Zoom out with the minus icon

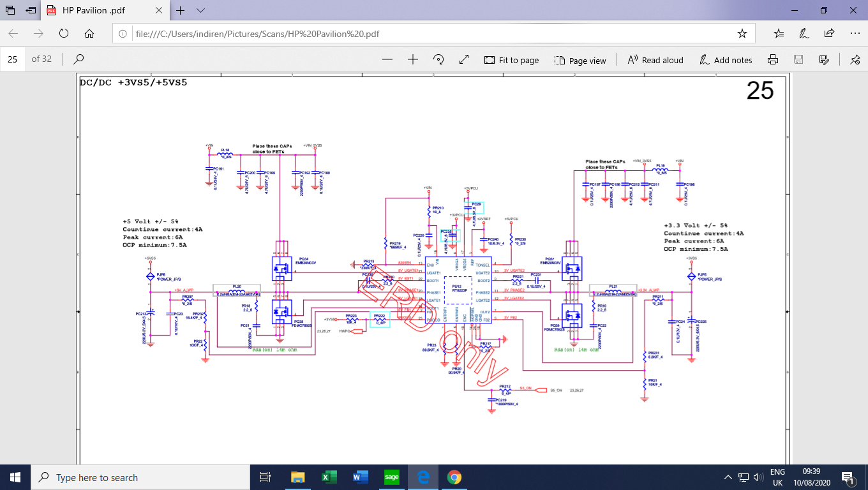pyautogui.click(x=387, y=59)
